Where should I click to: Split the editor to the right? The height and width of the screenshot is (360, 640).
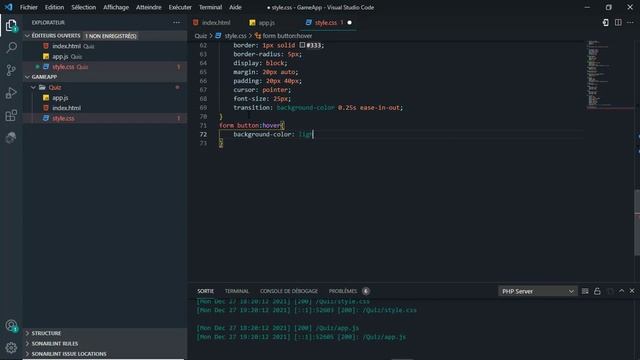pyautogui.click(x=618, y=22)
